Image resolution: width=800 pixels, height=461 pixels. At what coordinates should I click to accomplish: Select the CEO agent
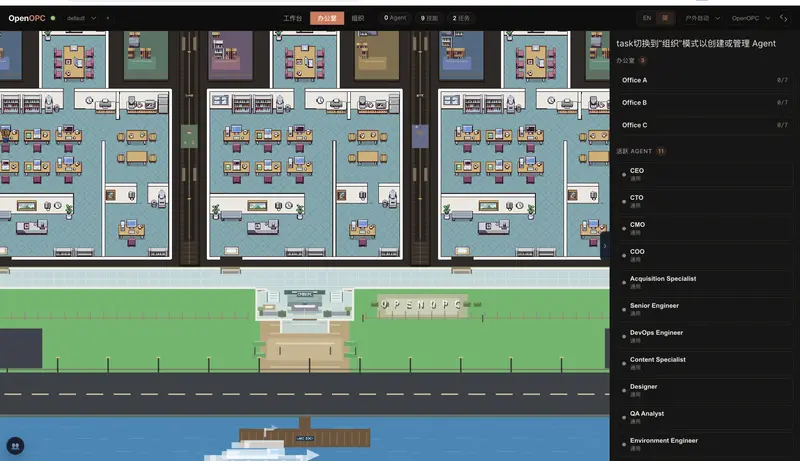(704, 174)
